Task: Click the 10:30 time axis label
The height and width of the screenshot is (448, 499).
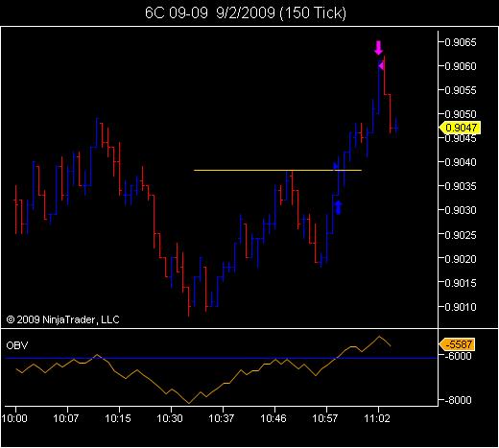Action: pyautogui.click(x=170, y=418)
